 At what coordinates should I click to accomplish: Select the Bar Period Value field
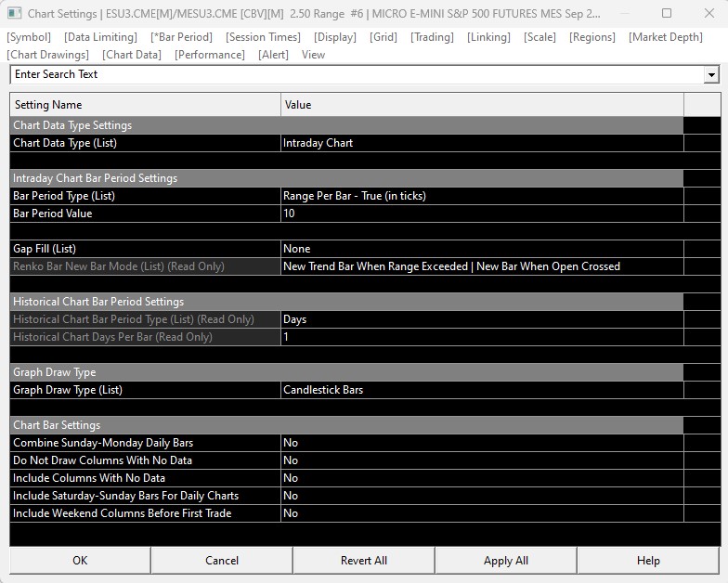coord(481,214)
